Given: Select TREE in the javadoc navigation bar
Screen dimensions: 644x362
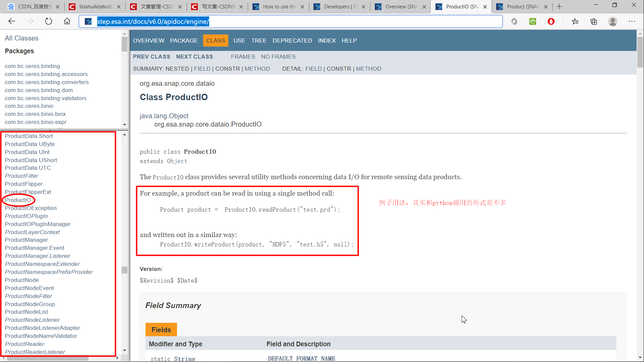Looking at the screenshot, I should (x=259, y=41).
